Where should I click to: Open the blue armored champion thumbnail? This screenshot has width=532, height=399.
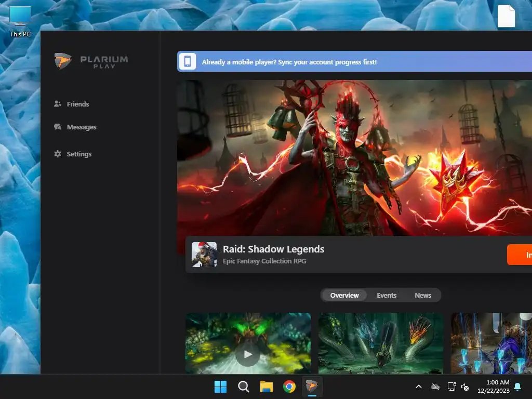[491, 343]
